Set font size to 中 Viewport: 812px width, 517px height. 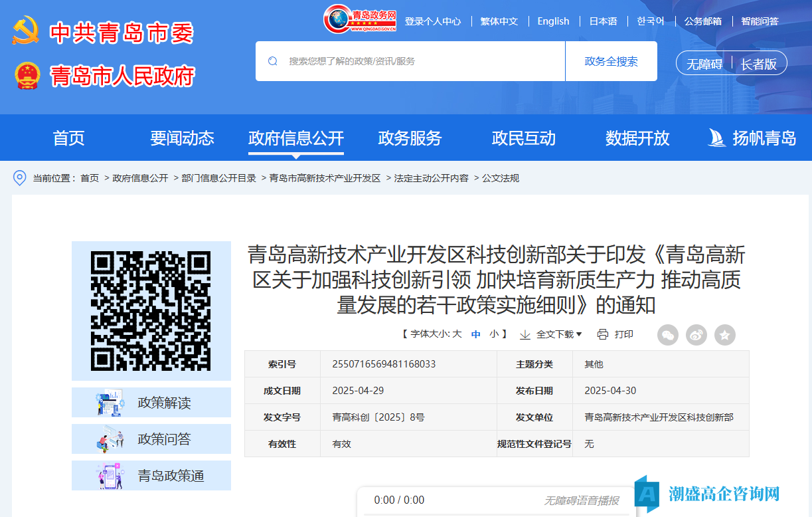[476, 334]
